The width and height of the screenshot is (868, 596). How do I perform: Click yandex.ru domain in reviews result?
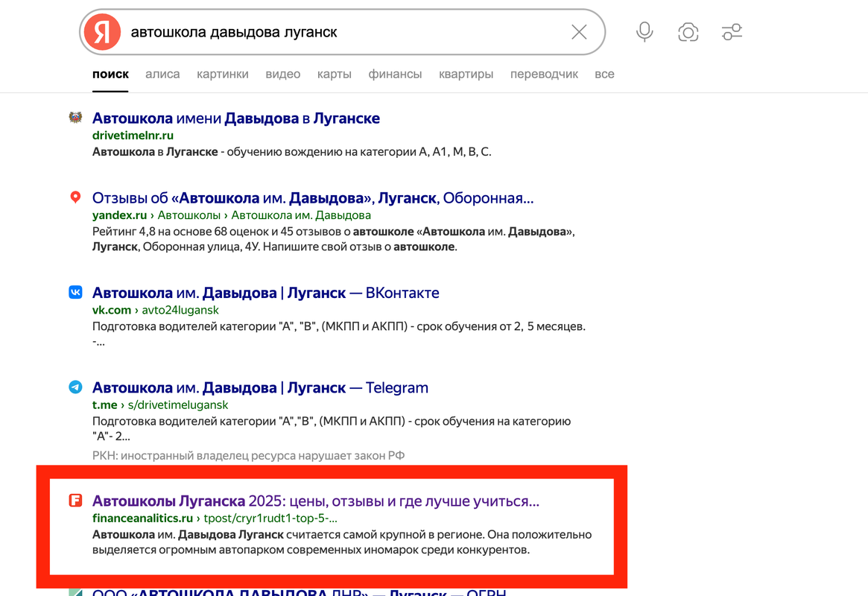(x=119, y=215)
